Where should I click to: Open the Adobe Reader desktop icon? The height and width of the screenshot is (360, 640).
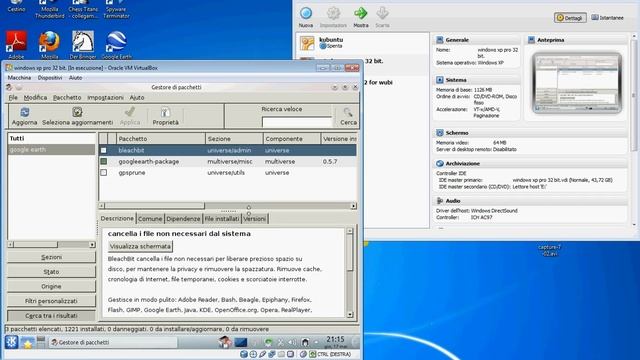click(x=16, y=42)
